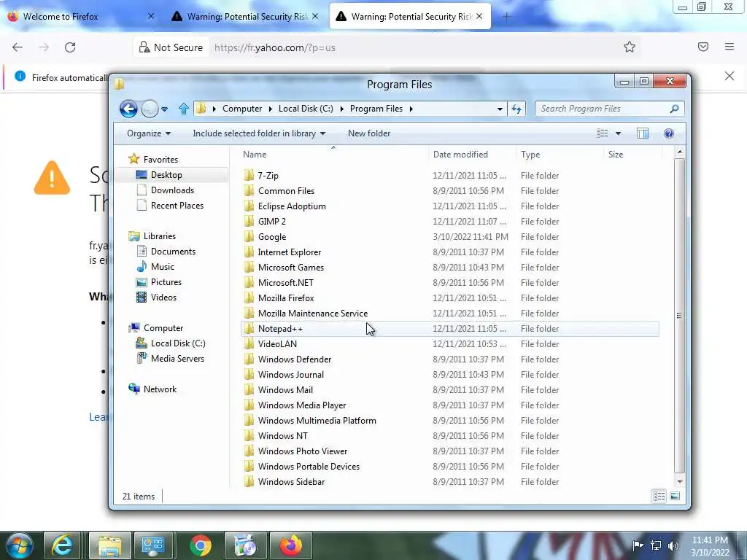The image size is (747, 560).
Task: Select the VideoLAN folder icon
Action: point(249,344)
